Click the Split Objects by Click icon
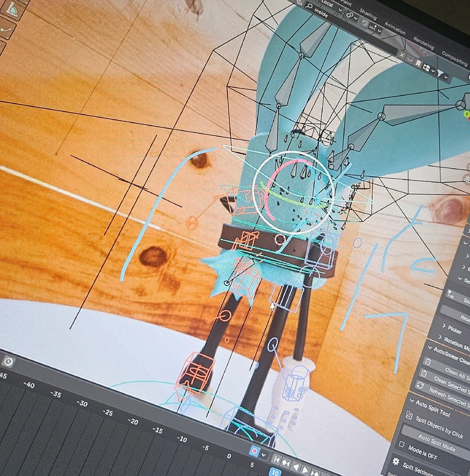This screenshot has height=476, width=470. [409, 416]
